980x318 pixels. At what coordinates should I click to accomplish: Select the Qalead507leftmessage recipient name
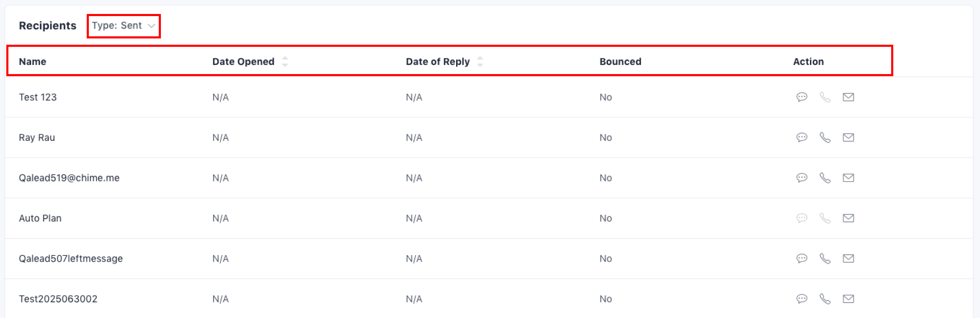pos(71,259)
